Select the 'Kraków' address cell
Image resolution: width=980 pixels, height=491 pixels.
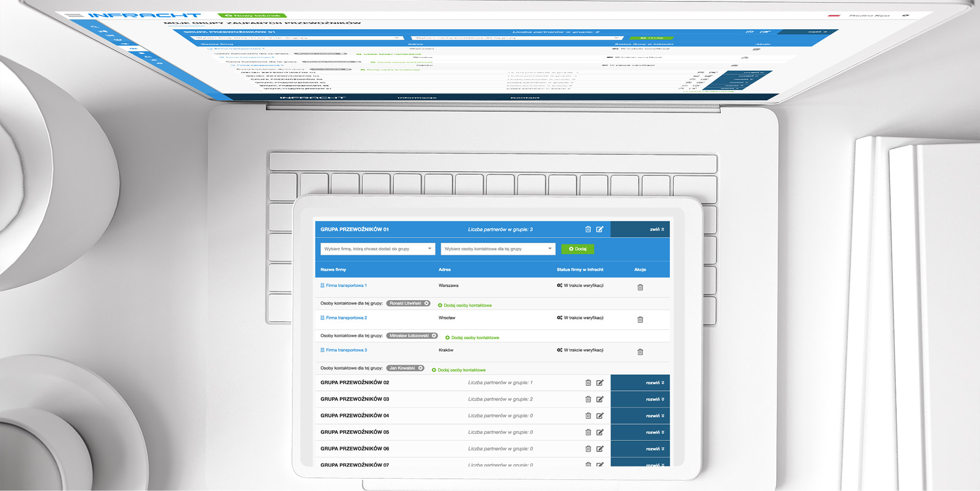coord(446,350)
